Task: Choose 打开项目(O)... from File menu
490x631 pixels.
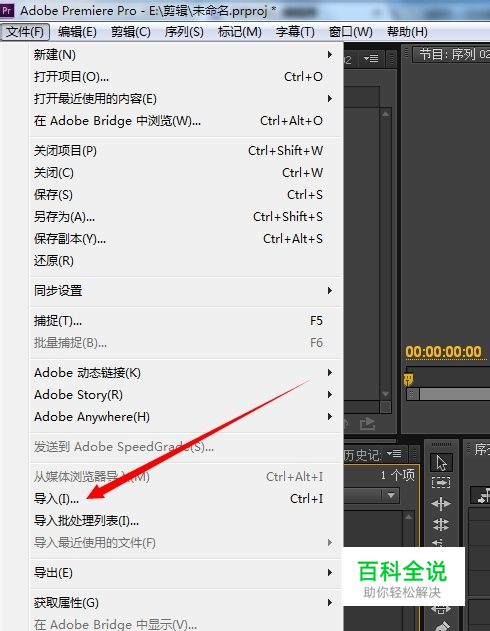Action: click(x=186, y=76)
